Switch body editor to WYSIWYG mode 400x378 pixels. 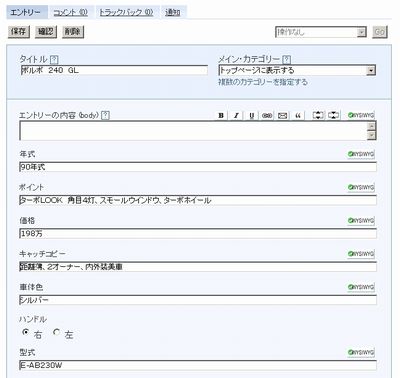pos(361,115)
